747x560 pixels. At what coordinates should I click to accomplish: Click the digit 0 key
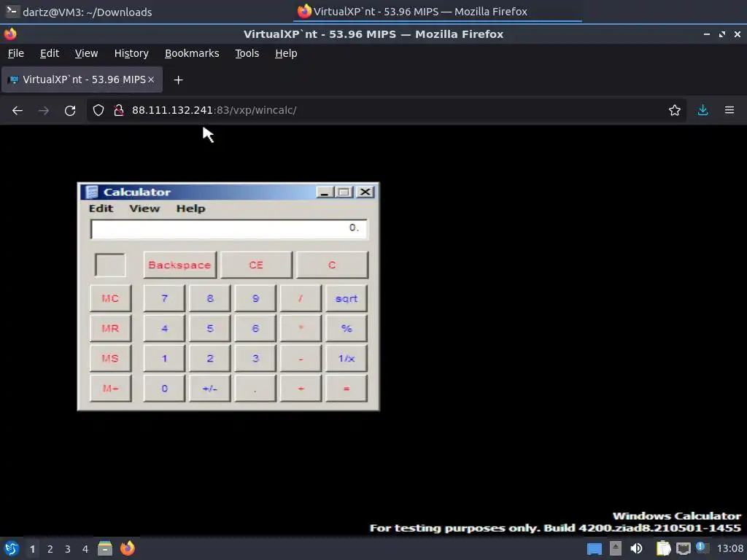pyautogui.click(x=164, y=388)
